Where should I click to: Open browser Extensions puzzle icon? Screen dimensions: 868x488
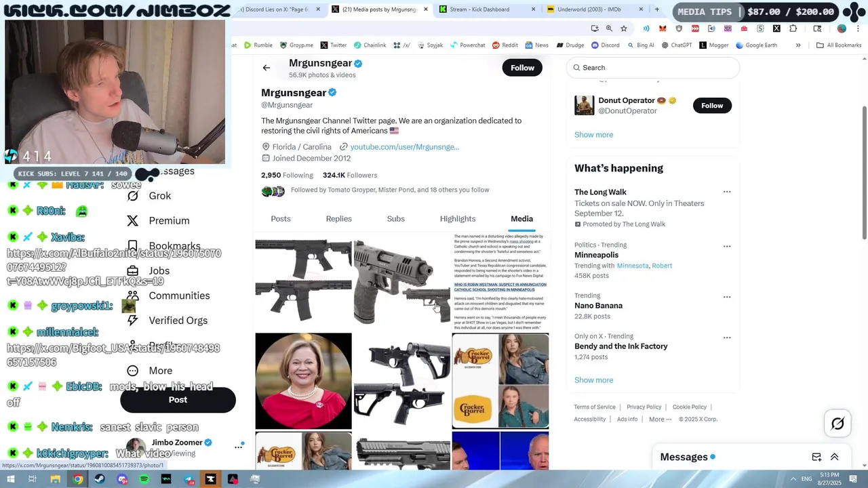point(793,28)
